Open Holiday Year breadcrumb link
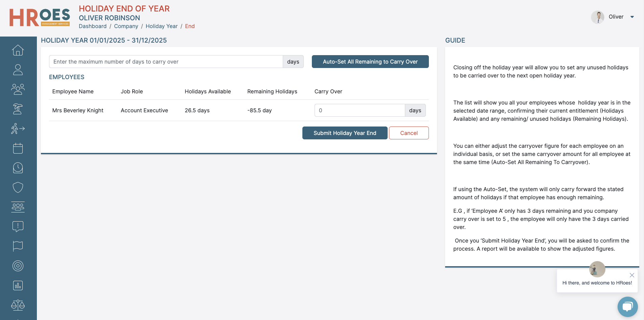The height and width of the screenshot is (320, 644). coord(161,26)
